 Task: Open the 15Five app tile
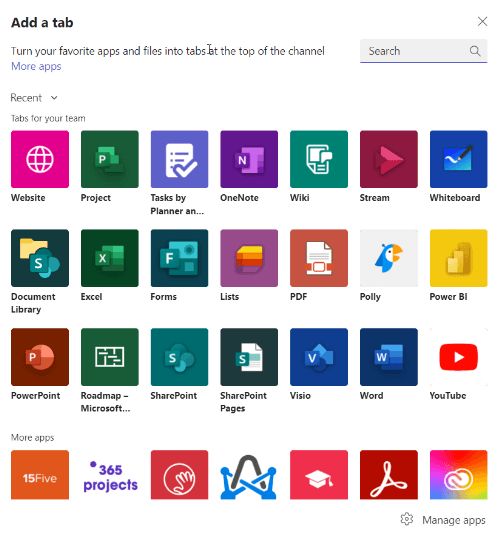point(40,475)
